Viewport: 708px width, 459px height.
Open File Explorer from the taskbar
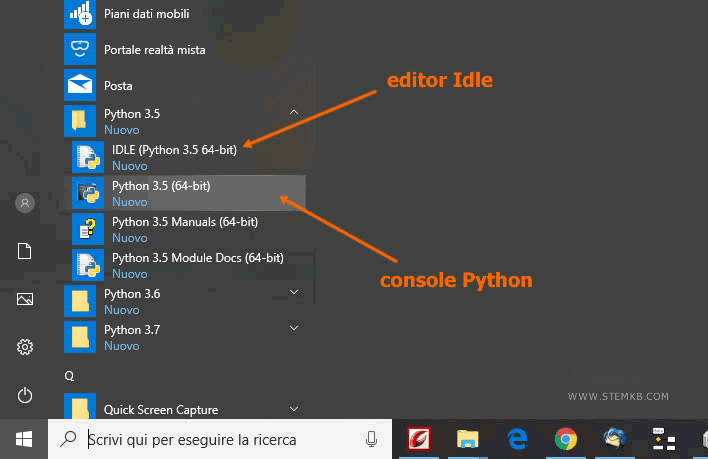[x=467, y=439]
